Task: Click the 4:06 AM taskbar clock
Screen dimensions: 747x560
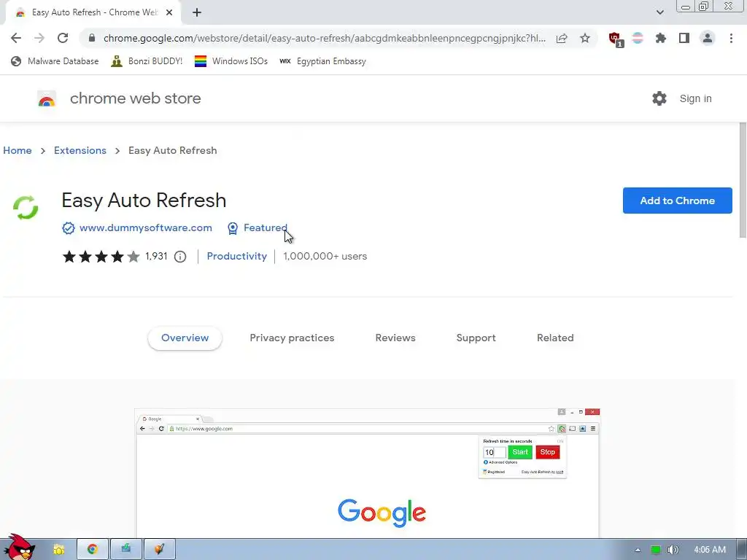Action: [x=710, y=550]
